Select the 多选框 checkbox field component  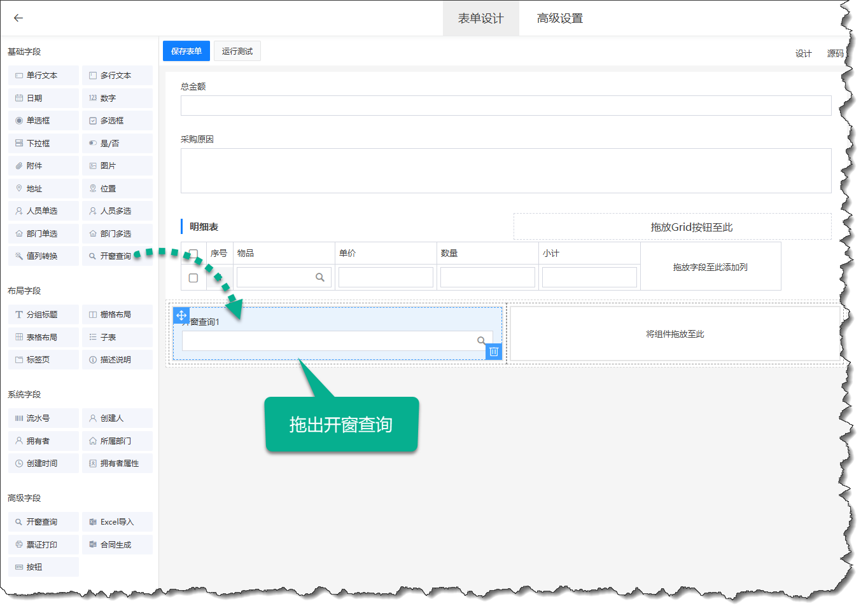(x=117, y=121)
